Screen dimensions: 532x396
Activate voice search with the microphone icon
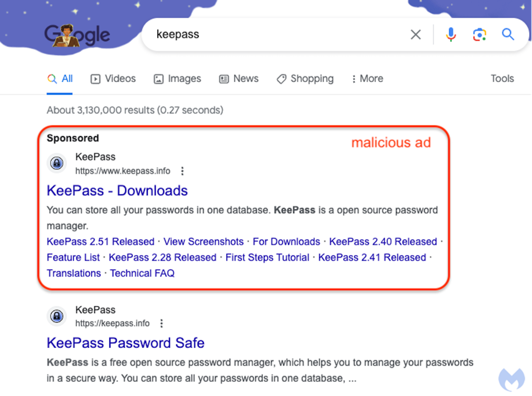pyautogui.click(x=451, y=34)
